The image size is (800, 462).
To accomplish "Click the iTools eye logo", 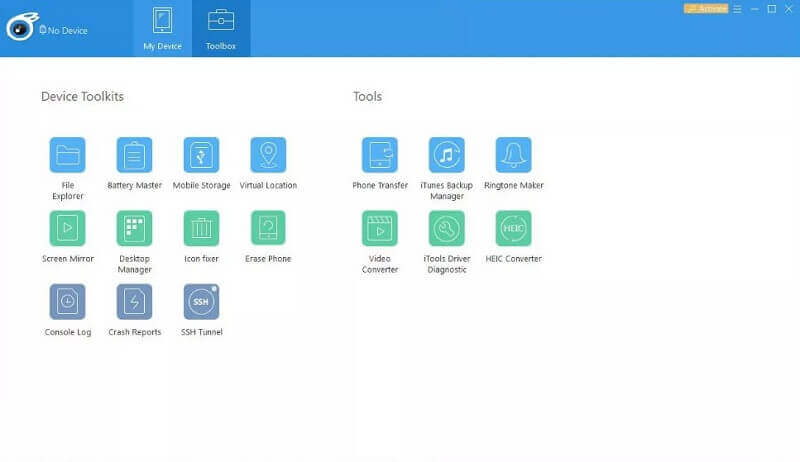I will point(22,27).
